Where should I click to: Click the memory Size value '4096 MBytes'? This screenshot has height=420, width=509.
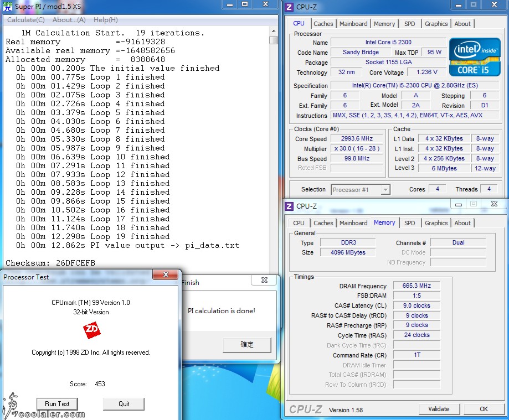pyautogui.click(x=348, y=252)
